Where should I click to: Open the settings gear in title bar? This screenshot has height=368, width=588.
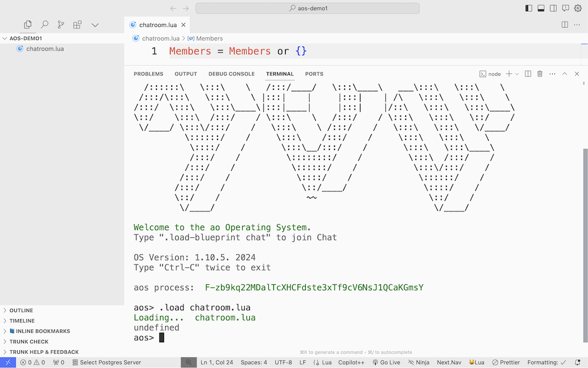[577, 8]
